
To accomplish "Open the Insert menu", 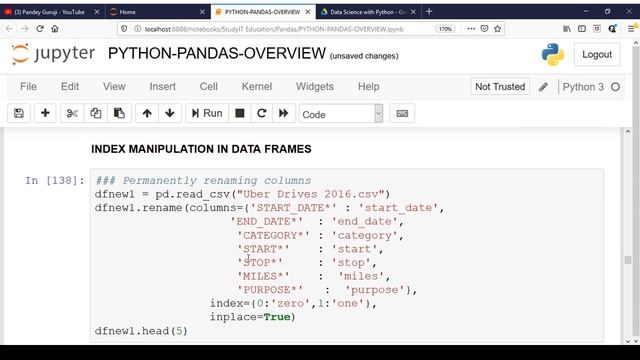I will click(x=162, y=87).
